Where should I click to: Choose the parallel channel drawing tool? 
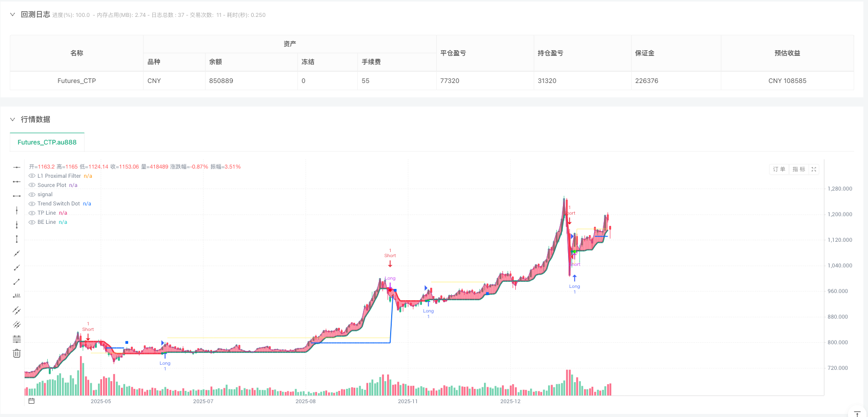pos(17,310)
